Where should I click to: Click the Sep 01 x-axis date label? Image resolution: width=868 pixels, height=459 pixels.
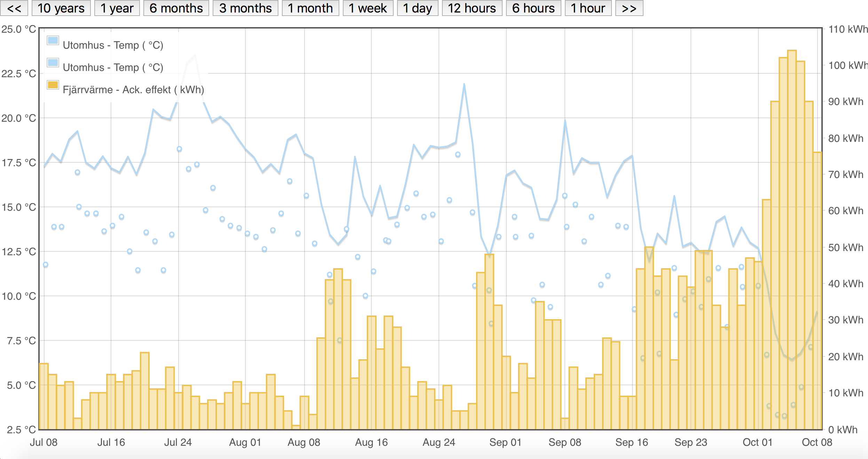tap(505, 442)
